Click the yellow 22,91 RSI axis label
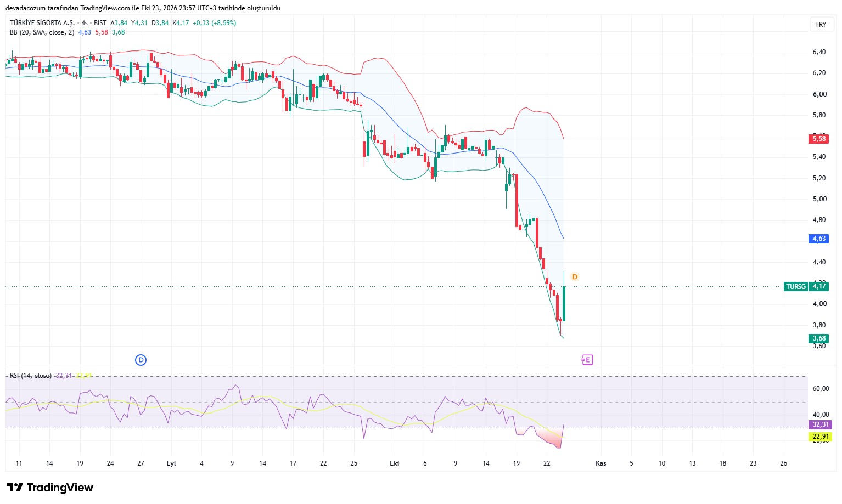The height and width of the screenshot is (504, 842). click(x=821, y=437)
